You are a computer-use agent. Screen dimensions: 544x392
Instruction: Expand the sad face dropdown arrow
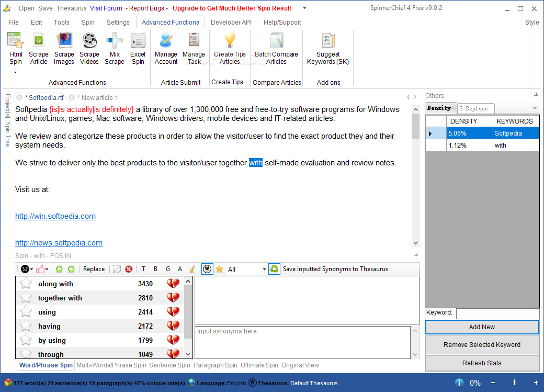pos(31,270)
